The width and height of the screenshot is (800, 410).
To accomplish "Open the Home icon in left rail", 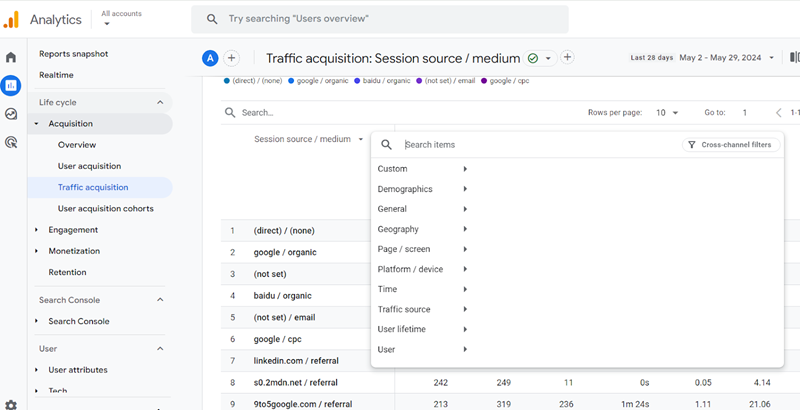I will click(11, 58).
